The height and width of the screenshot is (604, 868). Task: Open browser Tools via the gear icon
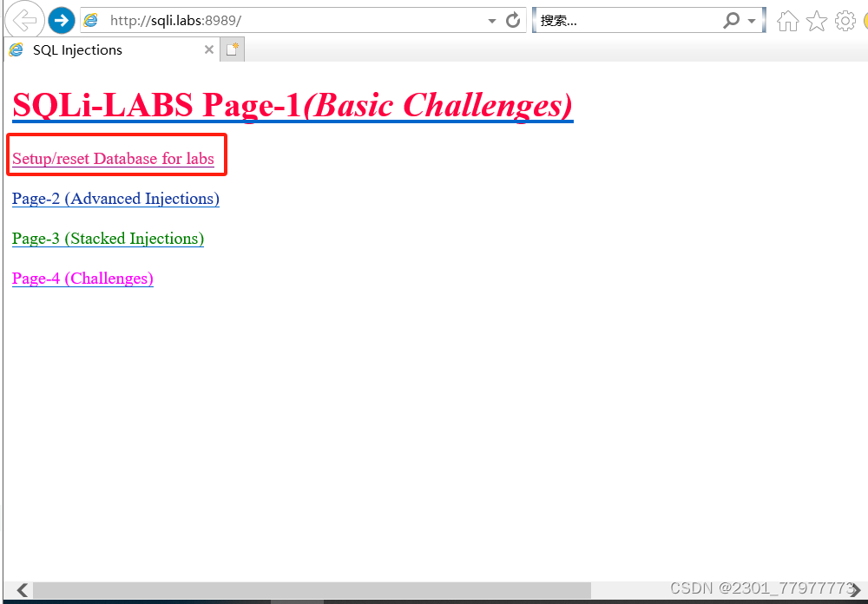click(845, 20)
